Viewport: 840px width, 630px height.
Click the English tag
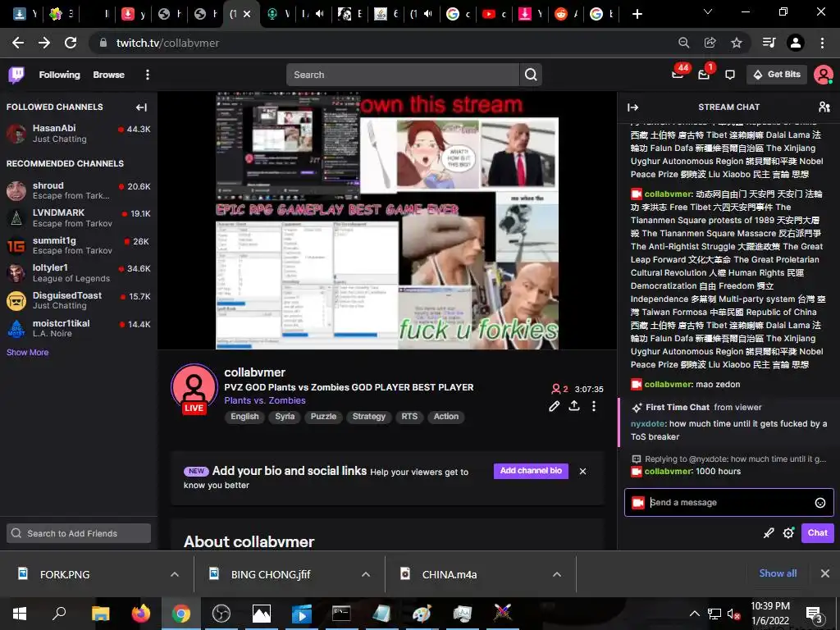[244, 417]
